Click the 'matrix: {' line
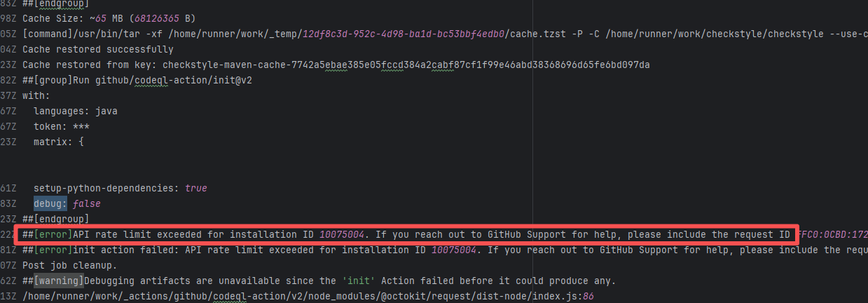This screenshot has width=868, height=303. tap(59, 142)
